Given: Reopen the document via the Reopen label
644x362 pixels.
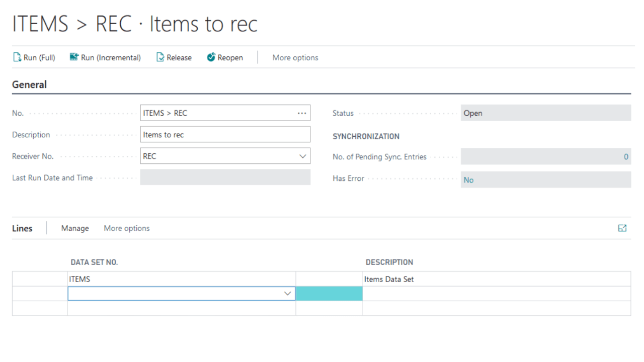Looking at the screenshot, I should (230, 58).
